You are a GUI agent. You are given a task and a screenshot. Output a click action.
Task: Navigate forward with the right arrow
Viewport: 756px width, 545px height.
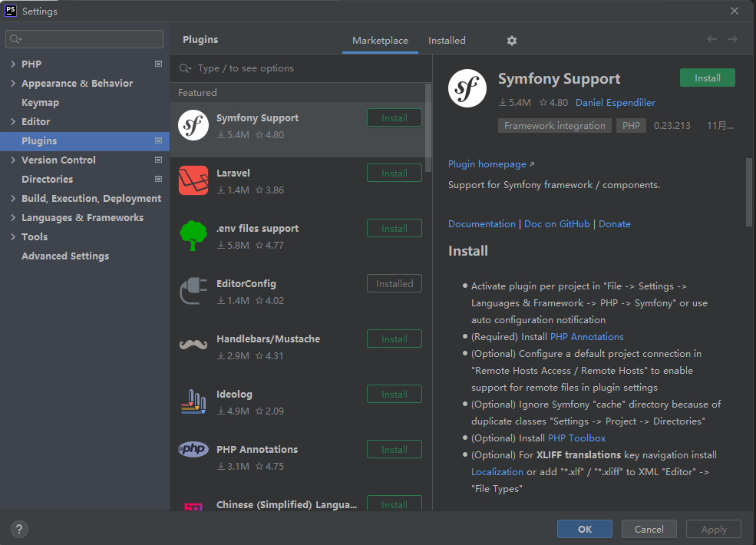(732, 40)
